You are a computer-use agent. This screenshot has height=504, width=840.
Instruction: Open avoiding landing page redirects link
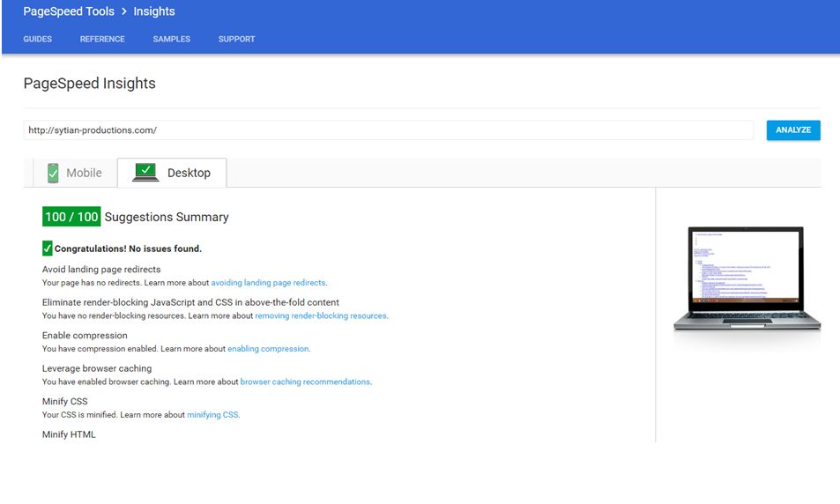click(268, 283)
